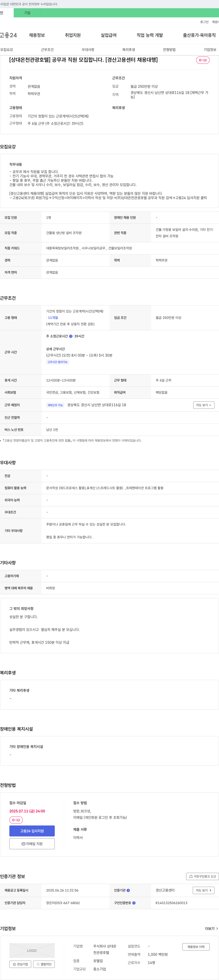
Task: Click the 근무시간 협의가능 tag
Action: [x=58, y=362]
